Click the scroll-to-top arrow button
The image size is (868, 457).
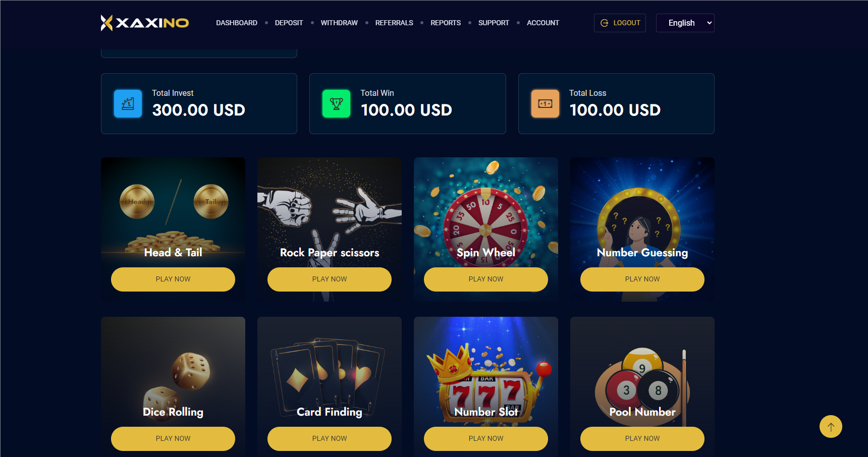click(831, 427)
